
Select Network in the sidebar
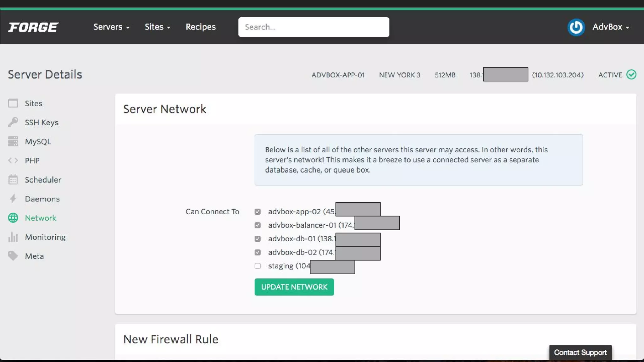click(x=41, y=218)
